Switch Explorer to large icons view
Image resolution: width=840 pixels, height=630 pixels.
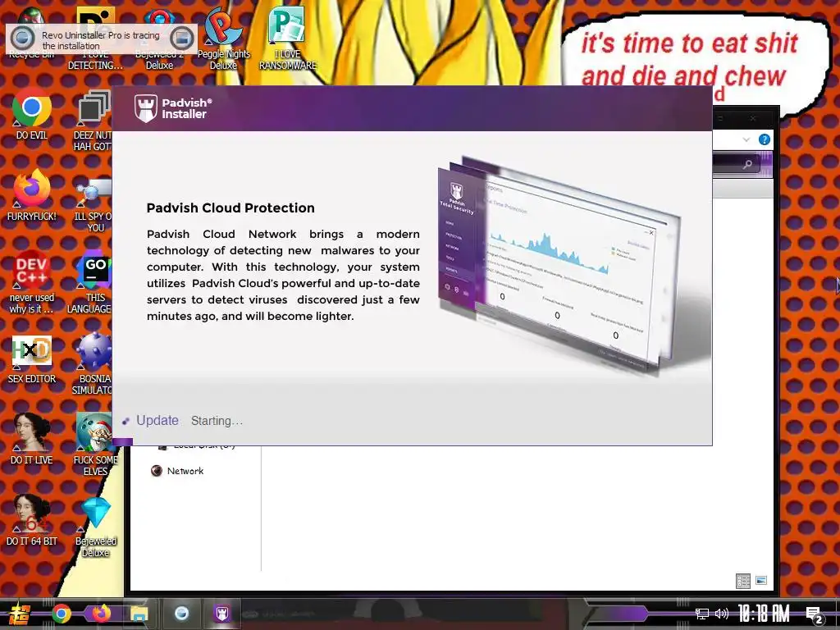[x=761, y=580]
